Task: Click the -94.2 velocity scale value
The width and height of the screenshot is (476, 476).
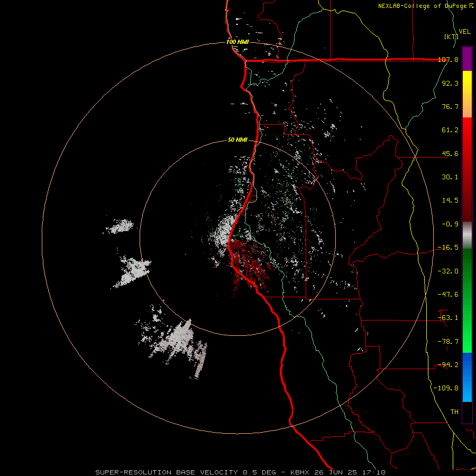Action: 448,364
